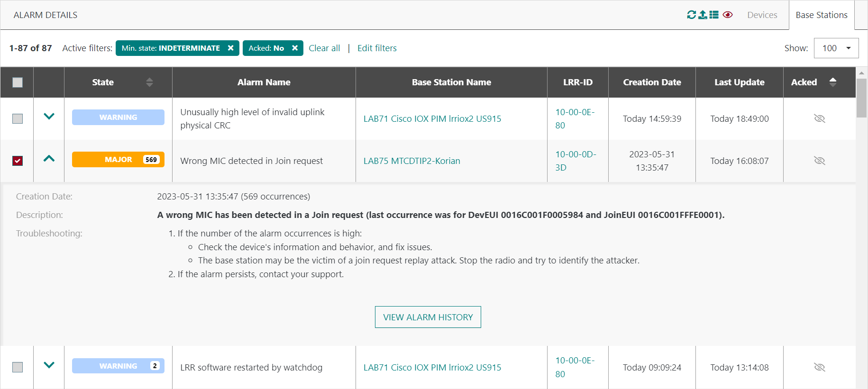Click the list view icon
This screenshot has width=868, height=389.
pos(714,15)
